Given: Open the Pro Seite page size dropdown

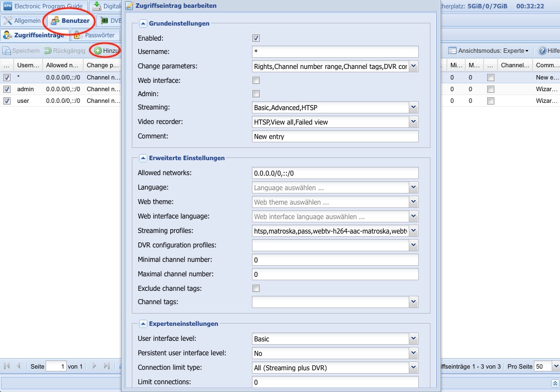Looking at the screenshot, I should 556,366.
